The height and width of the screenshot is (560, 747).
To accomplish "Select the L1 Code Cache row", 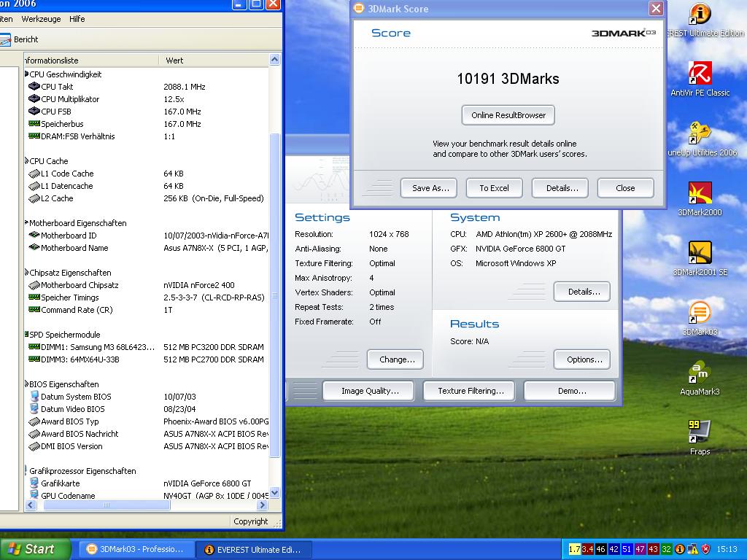I will click(147, 174).
